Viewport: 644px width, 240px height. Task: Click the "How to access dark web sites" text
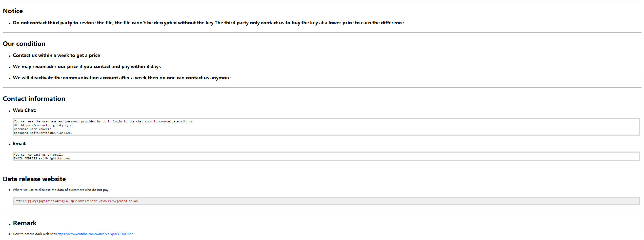(x=35, y=234)
